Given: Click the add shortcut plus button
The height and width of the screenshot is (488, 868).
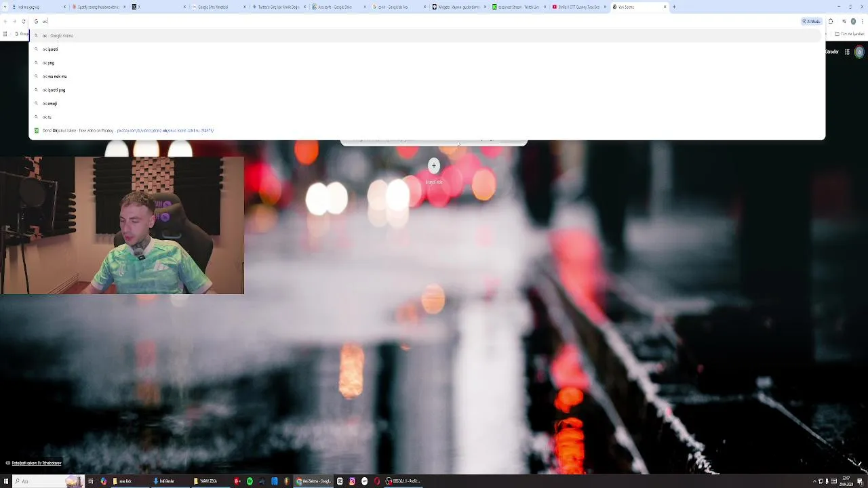Looking at the screenshot, I should (x=434, y=165).
